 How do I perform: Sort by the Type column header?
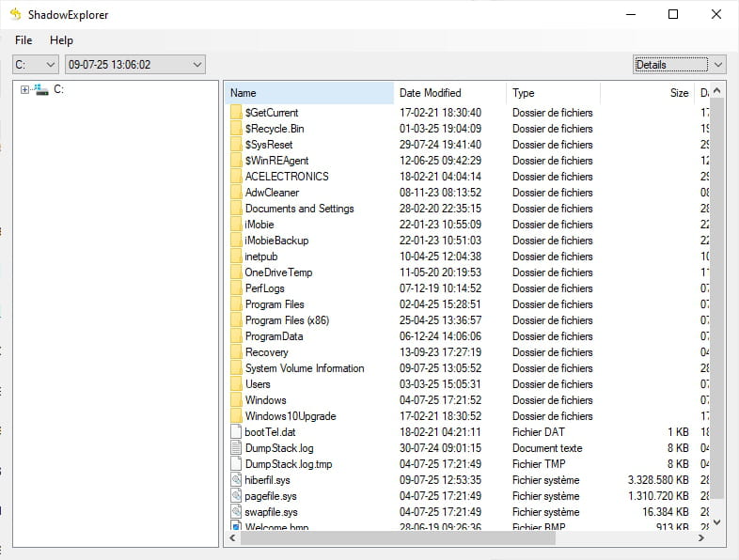553,93
